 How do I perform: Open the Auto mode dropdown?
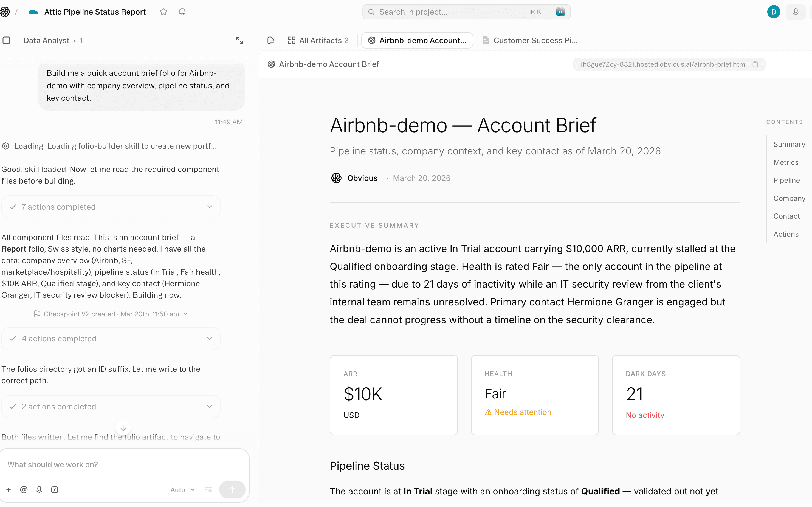(182, 490)
